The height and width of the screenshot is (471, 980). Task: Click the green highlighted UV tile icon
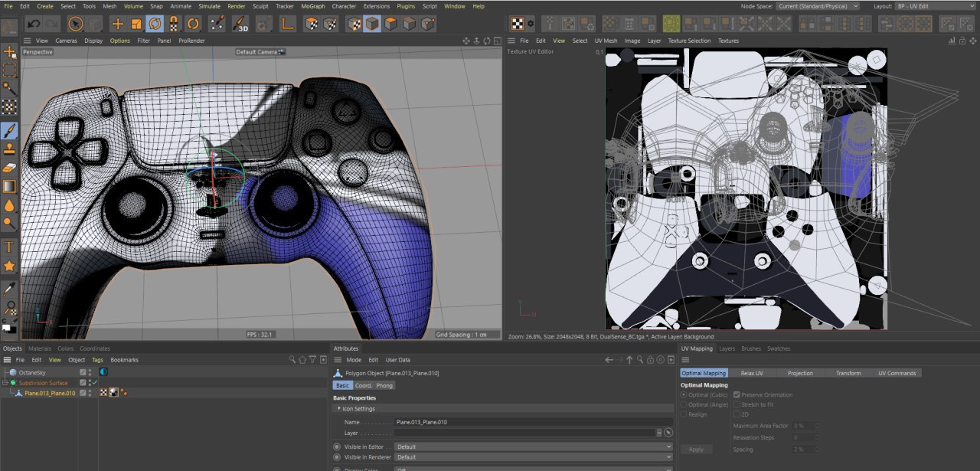(671, 24)
